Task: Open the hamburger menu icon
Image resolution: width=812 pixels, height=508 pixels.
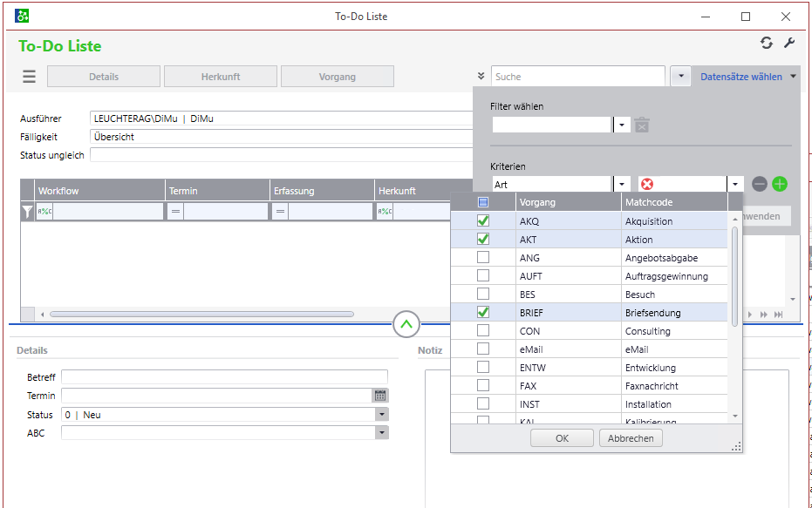Action: tap(29, 77)
